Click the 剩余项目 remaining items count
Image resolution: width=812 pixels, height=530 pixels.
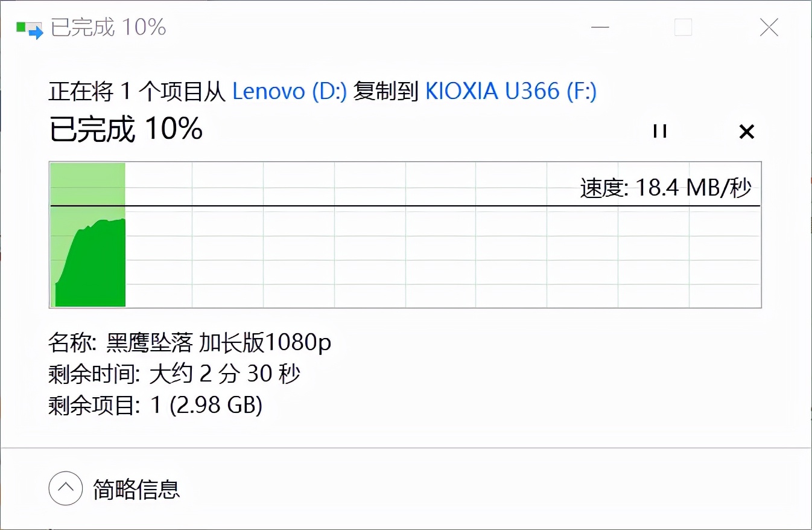click(156, 406)
